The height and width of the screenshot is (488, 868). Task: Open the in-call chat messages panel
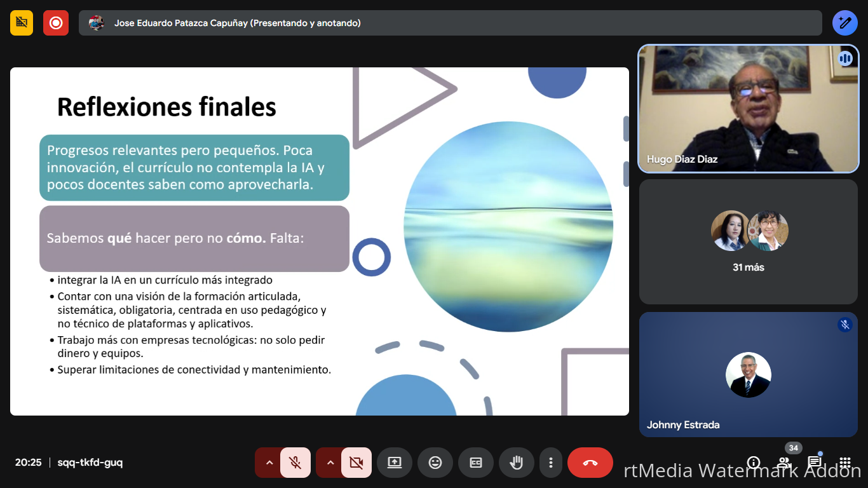click(814, 463)
